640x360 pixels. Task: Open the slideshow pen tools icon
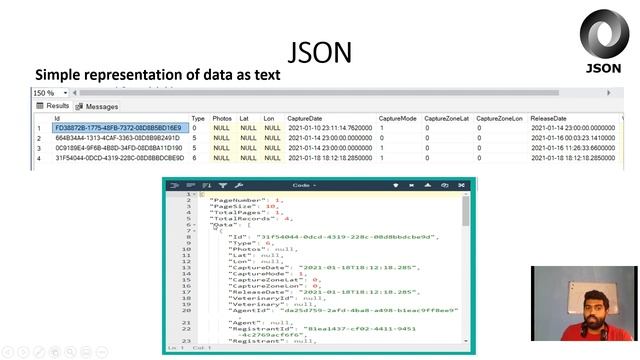[x=39, y=351]
